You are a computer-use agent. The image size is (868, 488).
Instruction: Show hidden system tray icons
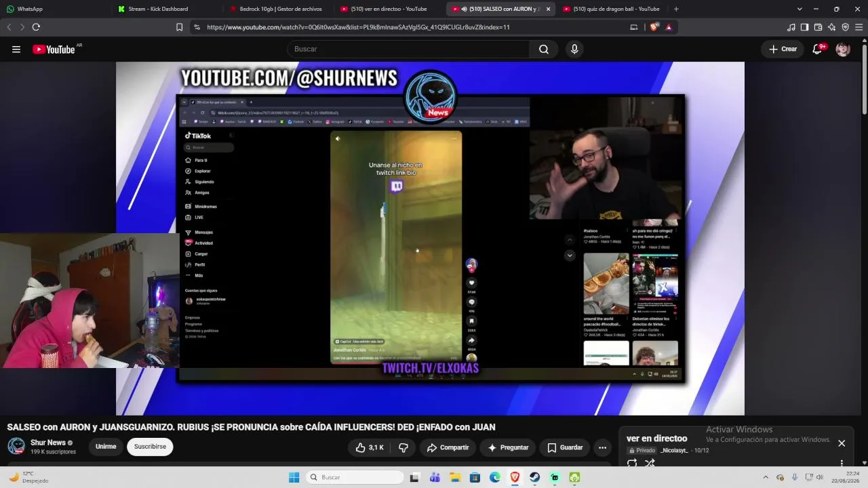coord(766,477)
